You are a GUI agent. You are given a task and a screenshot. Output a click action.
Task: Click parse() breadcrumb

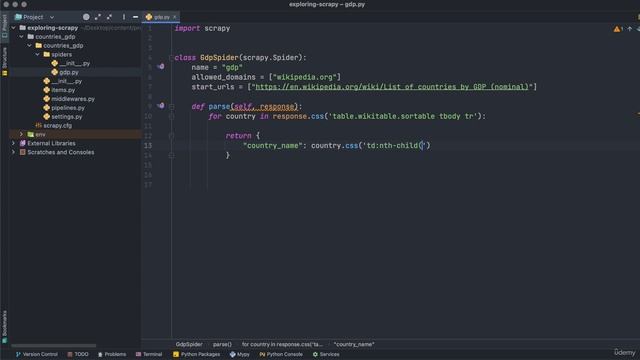coord(222,344)
